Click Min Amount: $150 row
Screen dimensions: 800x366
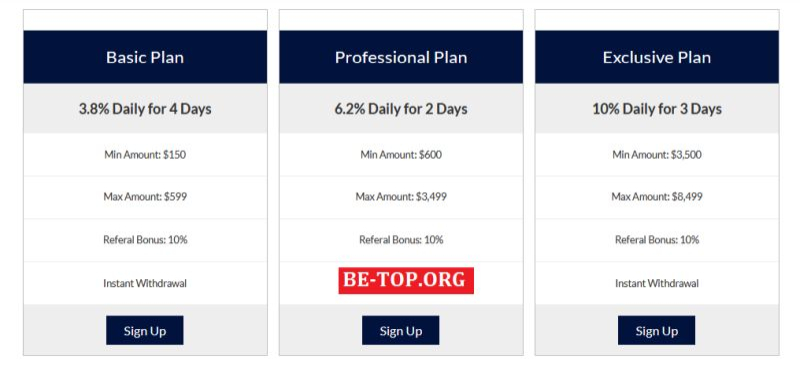point(145,155)
